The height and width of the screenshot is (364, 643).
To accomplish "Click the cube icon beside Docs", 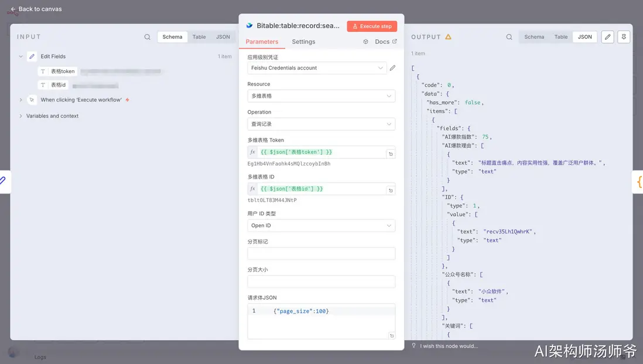I will click(x=366, y=42).
